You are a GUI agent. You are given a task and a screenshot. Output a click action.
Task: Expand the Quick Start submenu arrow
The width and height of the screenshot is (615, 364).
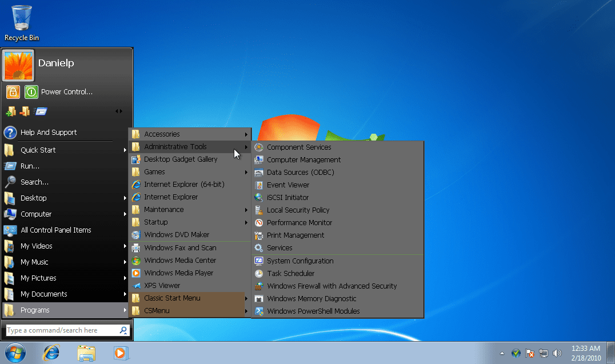pyautogui.click(x=125, y=150)
